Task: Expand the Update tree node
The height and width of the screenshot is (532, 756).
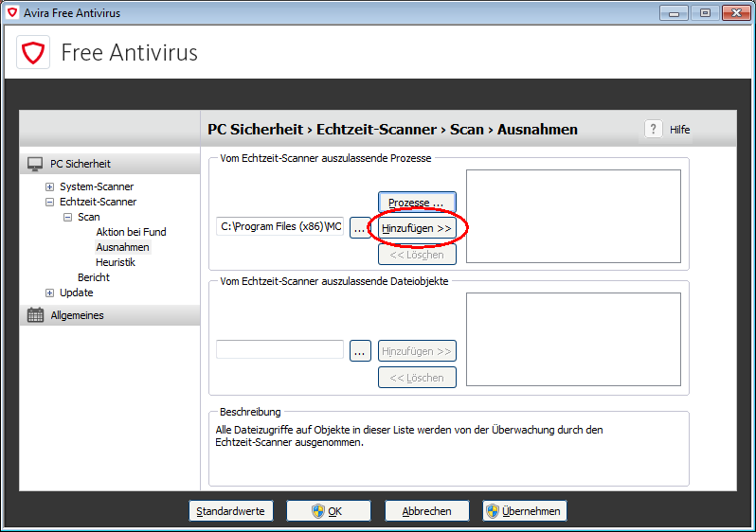Action: point(49,293)
